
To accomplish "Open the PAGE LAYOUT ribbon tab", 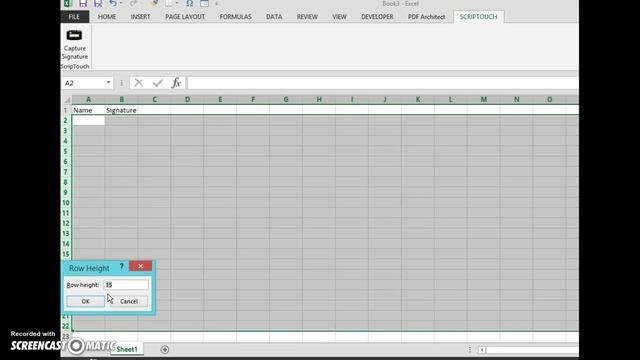I will coord(185,17).
